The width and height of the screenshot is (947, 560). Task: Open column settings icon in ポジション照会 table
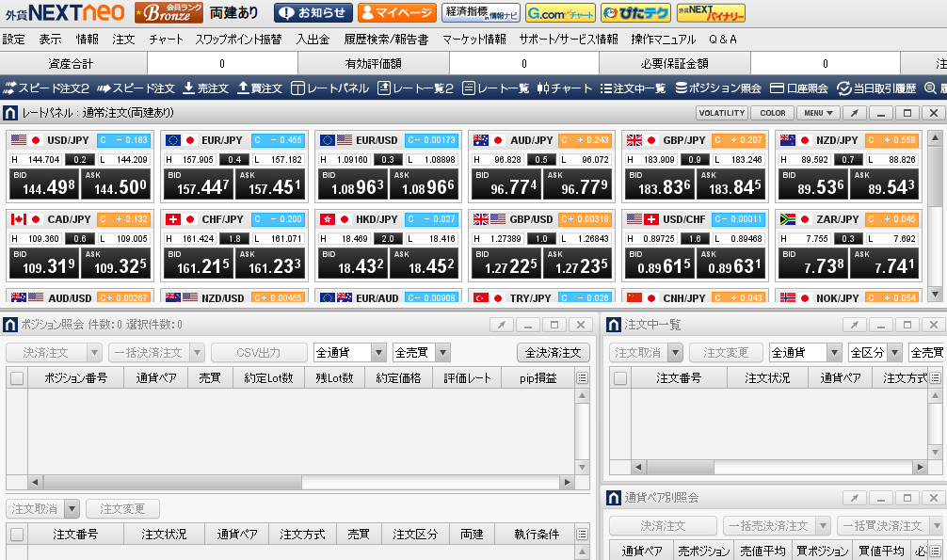pos(582,378)
